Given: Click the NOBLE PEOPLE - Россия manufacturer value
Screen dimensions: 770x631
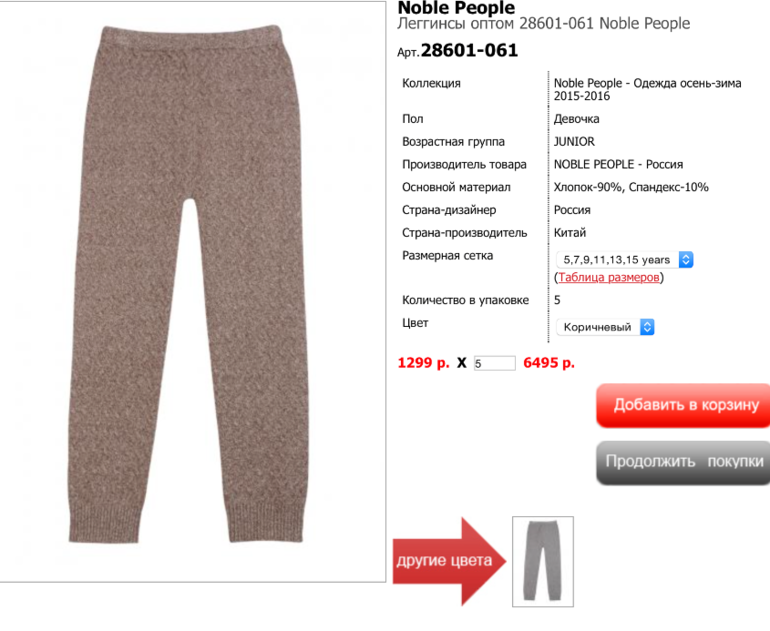Looking at the screenshot, I should (618, 165).
